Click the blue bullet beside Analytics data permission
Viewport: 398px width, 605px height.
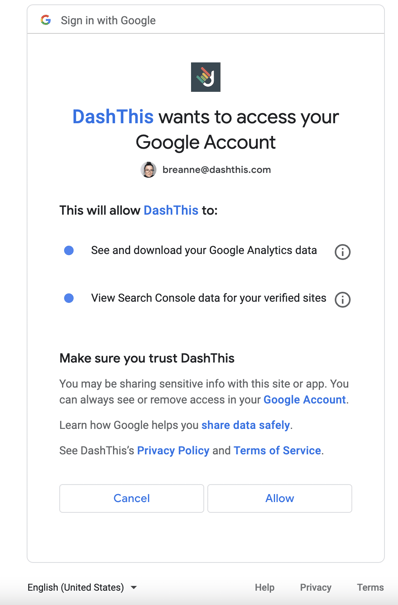click(69, 251)
